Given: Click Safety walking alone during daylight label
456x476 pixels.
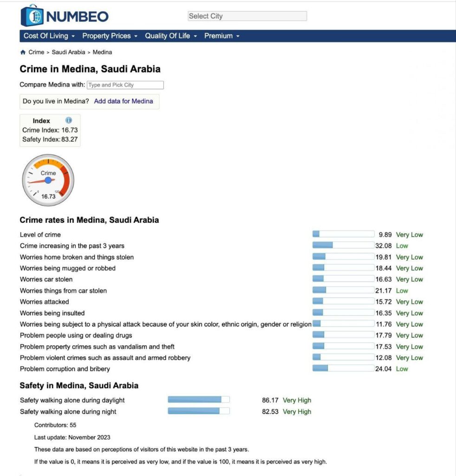Looking at the screenshot, I should pos(72,400).
